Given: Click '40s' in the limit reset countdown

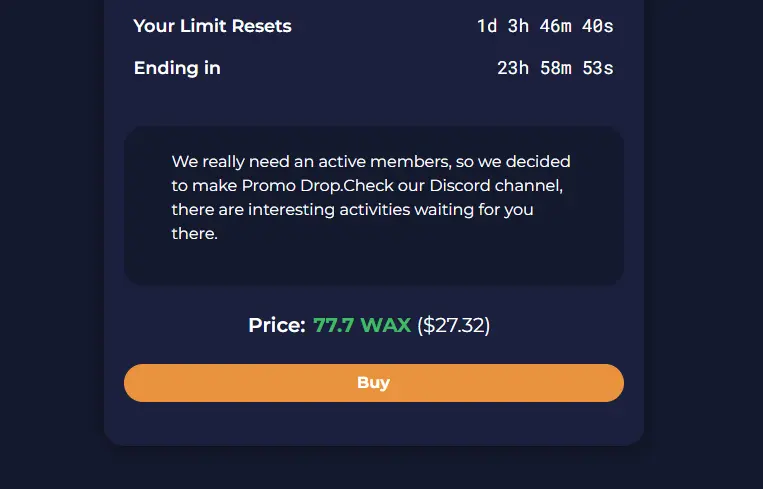Looking at the screenshot, I should tap(598, 26).
